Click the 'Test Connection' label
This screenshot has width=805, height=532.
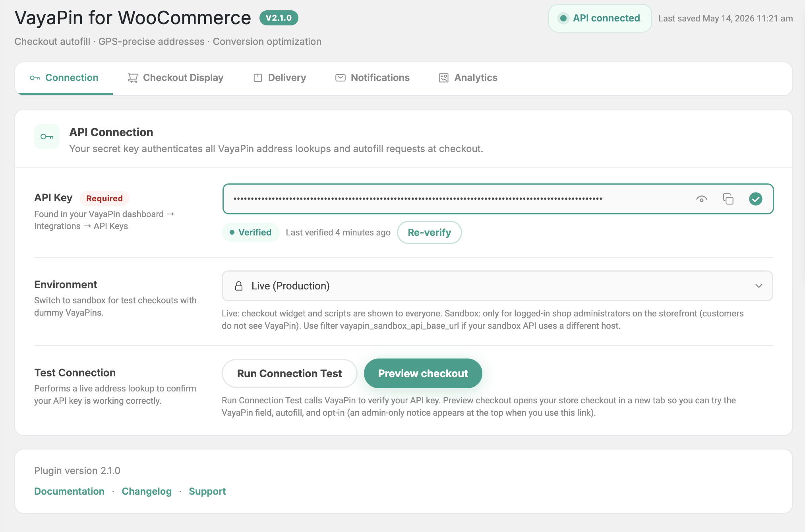pyautogui.click(x=75, y=372)
